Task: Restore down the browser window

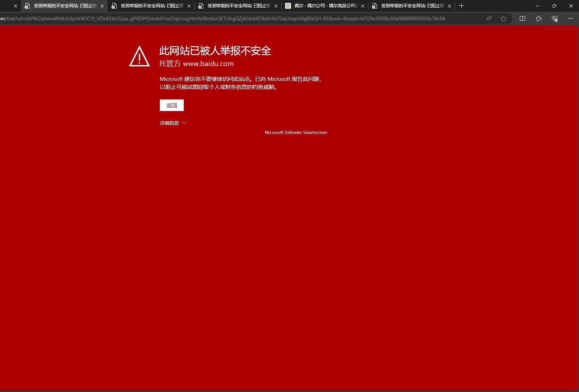Action: (554, 6)
